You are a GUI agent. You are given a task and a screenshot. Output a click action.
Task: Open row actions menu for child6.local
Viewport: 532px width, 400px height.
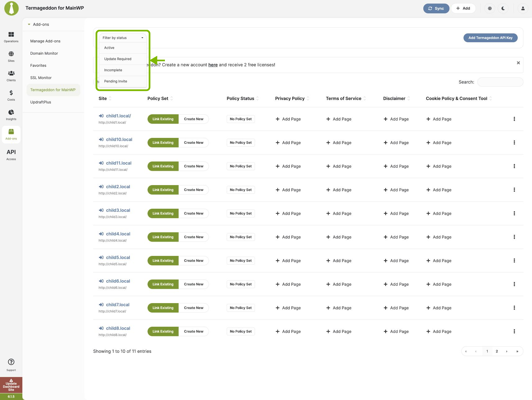point(514,284)
